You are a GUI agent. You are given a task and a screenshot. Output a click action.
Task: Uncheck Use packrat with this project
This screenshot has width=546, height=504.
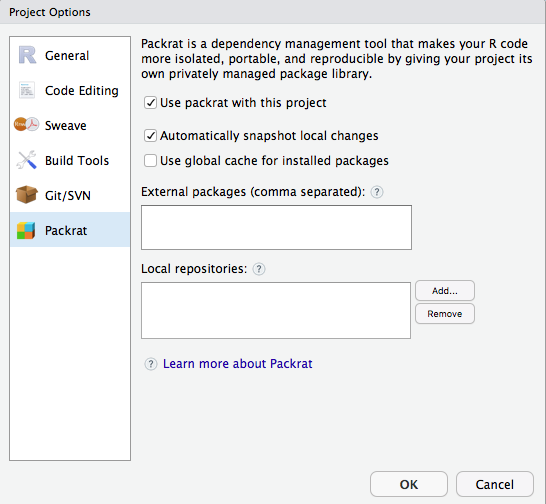pos(150,103)
